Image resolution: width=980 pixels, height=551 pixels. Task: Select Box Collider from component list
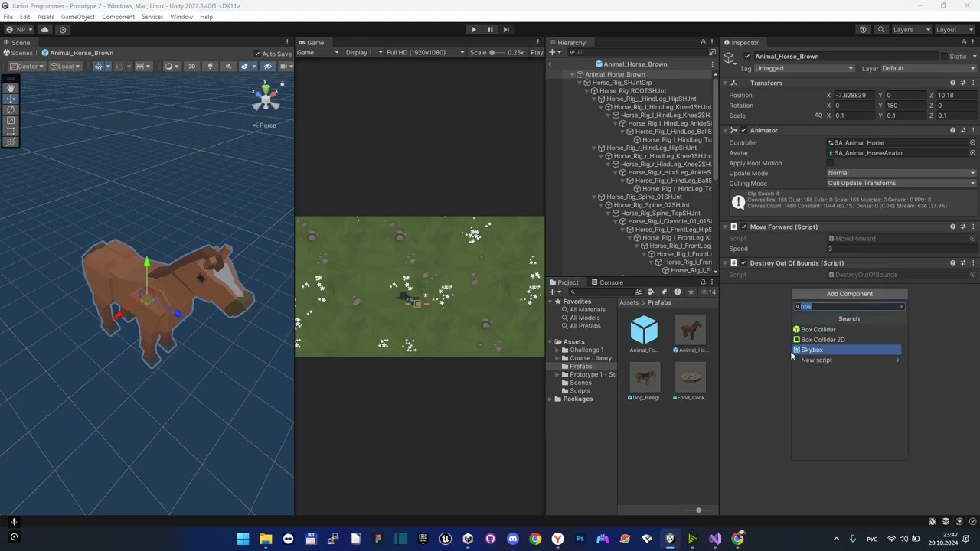pos(847,330)
